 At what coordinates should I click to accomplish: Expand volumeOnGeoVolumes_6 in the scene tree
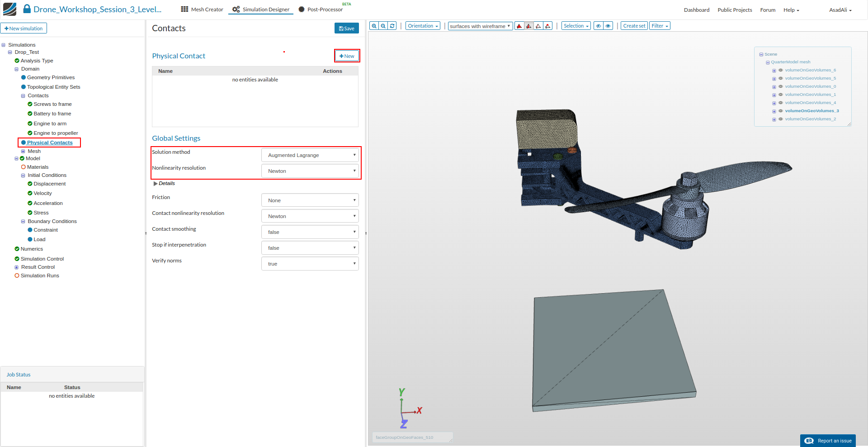point(774,71)
